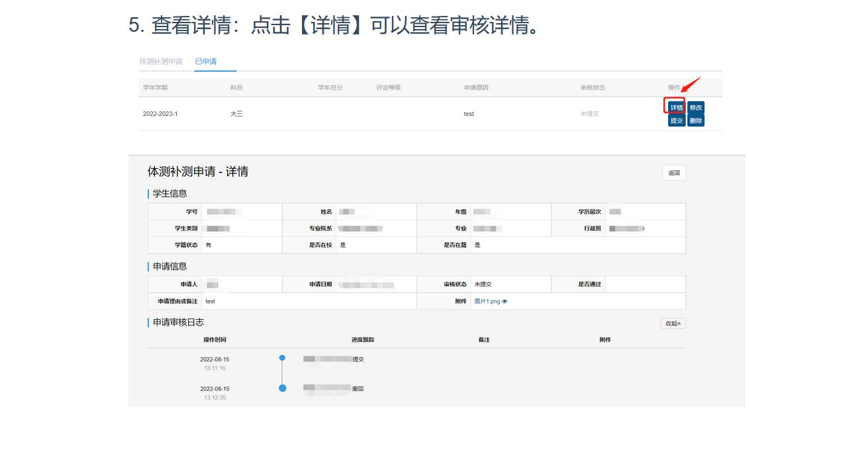
Task: Switch to the 体测补测申请 tab
Action: pos(161,62)
